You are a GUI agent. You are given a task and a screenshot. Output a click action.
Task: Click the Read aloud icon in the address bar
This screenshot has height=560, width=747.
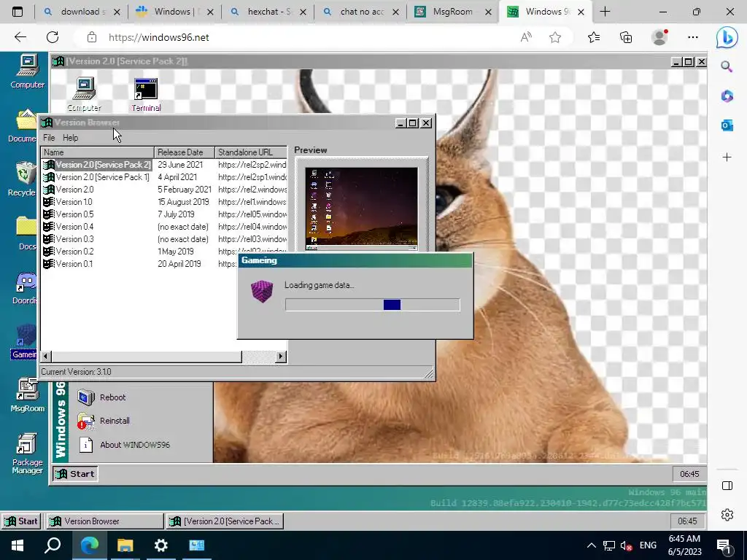pyautogui.click(x=526, y=38)
